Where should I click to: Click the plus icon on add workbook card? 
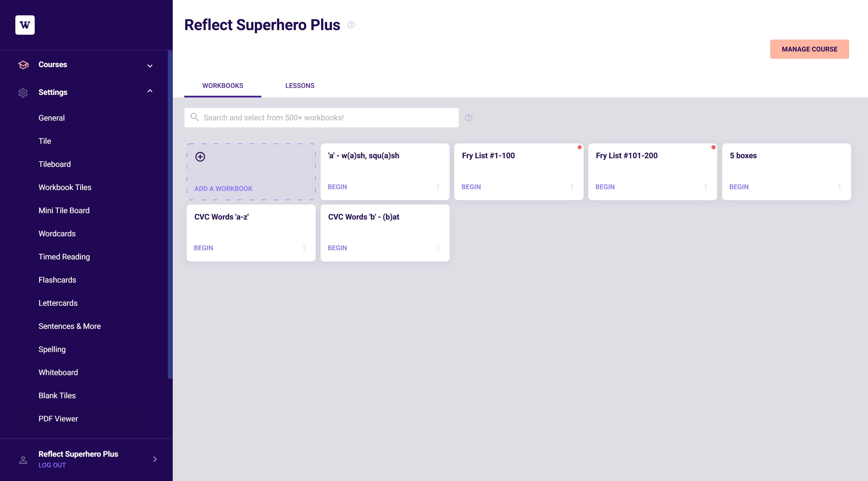[x=200, y=157]
